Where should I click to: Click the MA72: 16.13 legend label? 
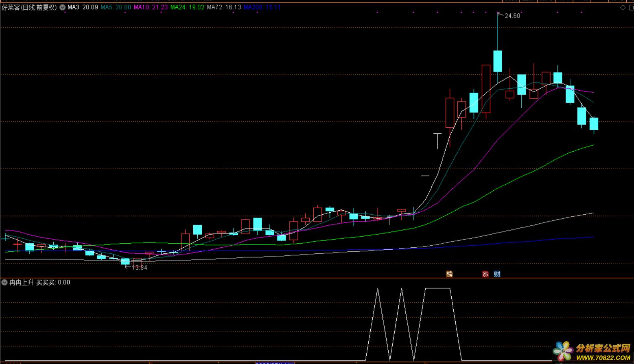click(x=224, y=7)
